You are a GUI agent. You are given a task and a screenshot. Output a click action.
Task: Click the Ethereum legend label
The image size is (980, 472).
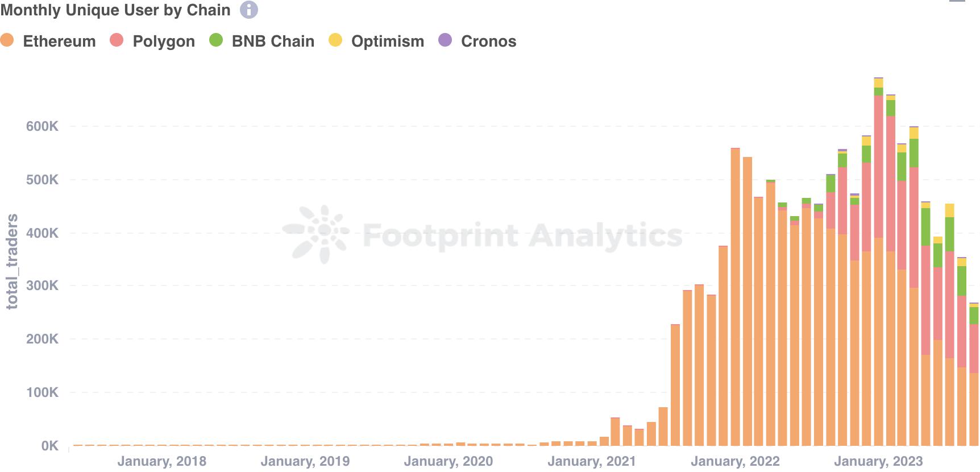tap(59, 42)
